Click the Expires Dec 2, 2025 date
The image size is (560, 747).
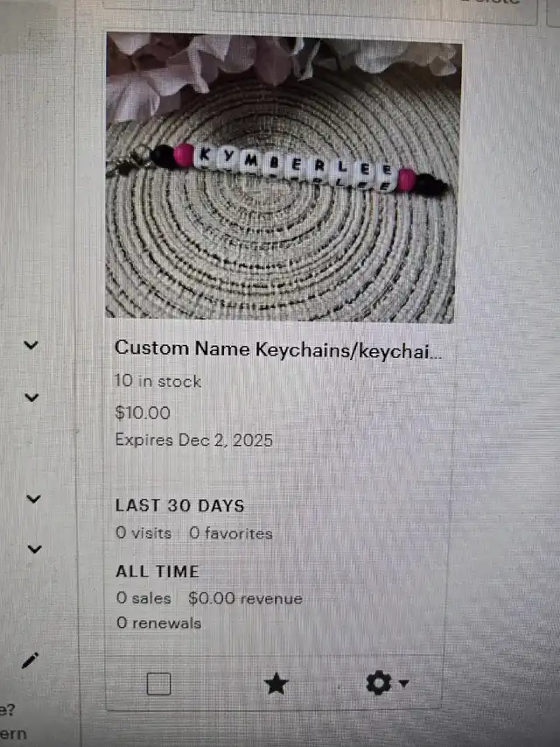[x=193, y=440]
